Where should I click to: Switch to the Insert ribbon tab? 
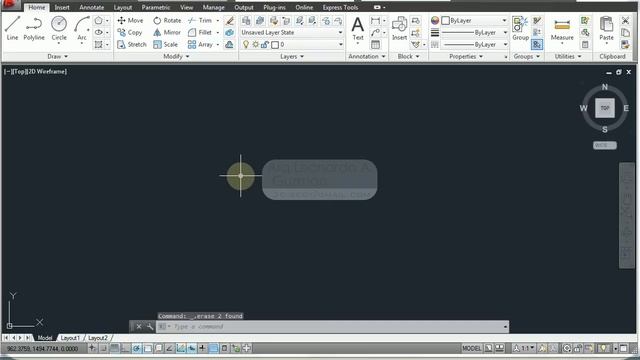click(x=62, y=7)
